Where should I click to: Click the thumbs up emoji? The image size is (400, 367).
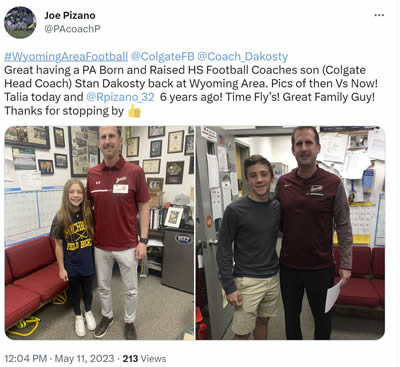tap(134, 111)
